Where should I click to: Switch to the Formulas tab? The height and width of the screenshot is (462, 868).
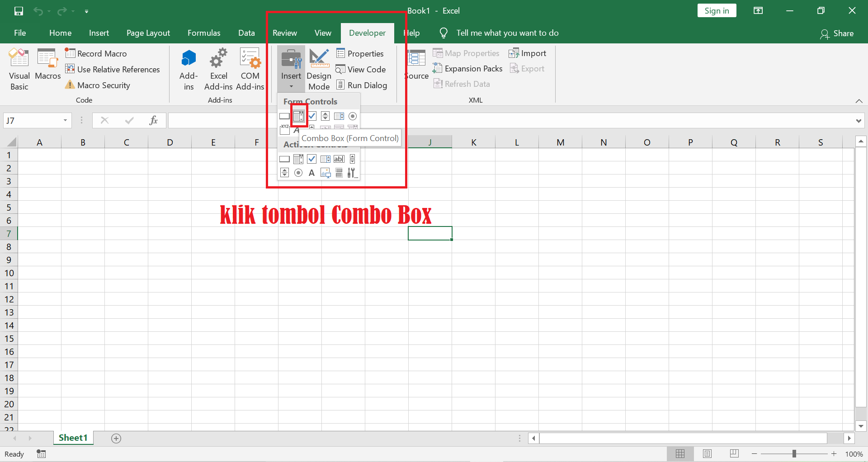click(204, 33)
